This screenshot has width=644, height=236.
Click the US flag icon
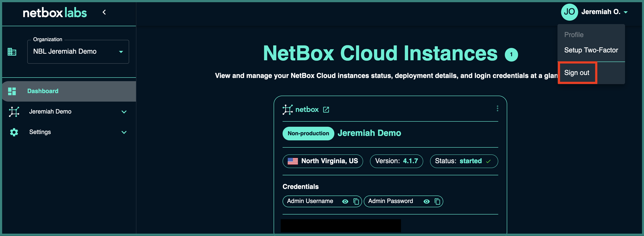click(293, 161)
